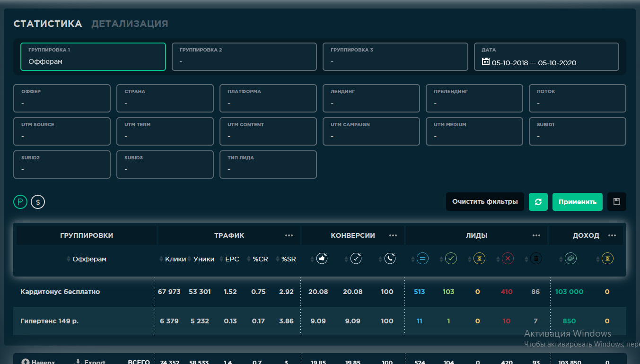Sort by red rejected leads icon
640x364 pixels.
(508, 259)
